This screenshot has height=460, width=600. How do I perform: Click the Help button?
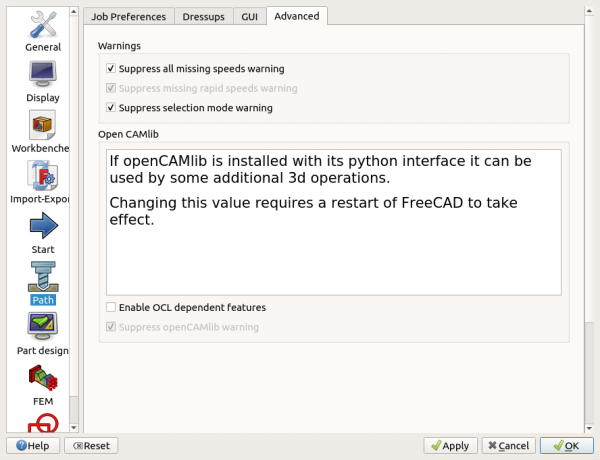point(33,445)
